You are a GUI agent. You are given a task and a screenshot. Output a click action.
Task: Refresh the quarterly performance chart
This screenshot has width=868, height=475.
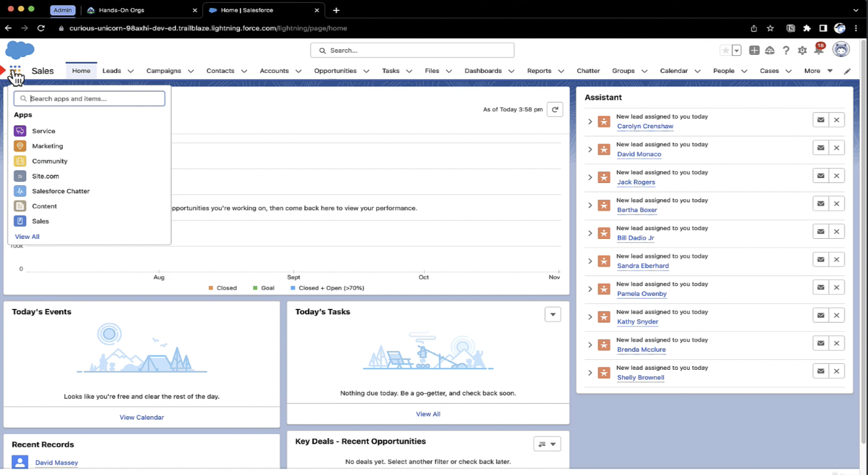pos(555,110)
